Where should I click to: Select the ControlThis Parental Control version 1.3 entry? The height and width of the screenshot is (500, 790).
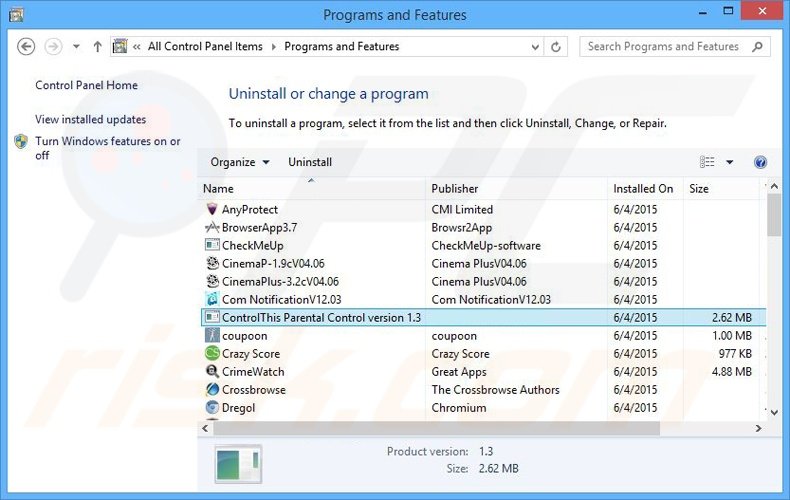pos(321,318)
